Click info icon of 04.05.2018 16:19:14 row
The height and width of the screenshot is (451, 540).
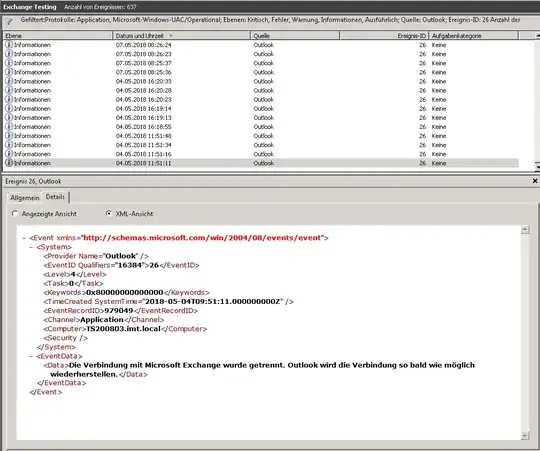coord(9,108)
